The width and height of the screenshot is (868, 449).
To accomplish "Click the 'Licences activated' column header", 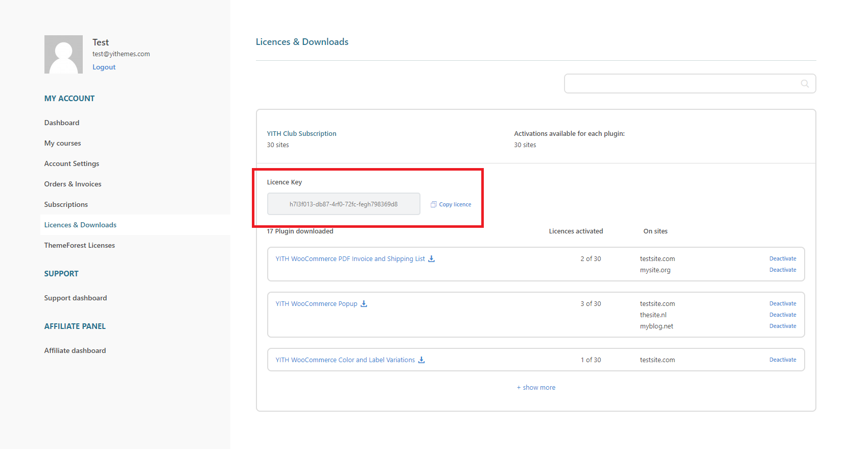I will pos(576,231).
